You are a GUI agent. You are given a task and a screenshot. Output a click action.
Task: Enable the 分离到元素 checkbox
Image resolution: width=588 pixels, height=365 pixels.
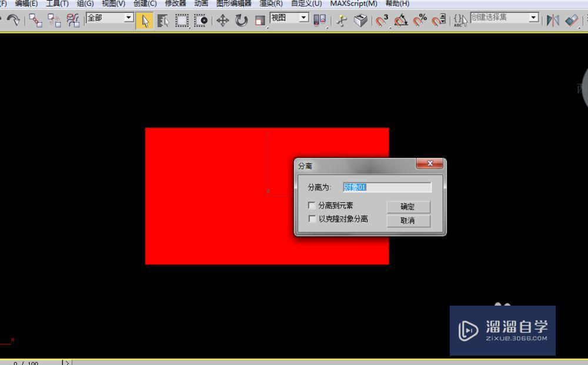[x=312, y=205]
